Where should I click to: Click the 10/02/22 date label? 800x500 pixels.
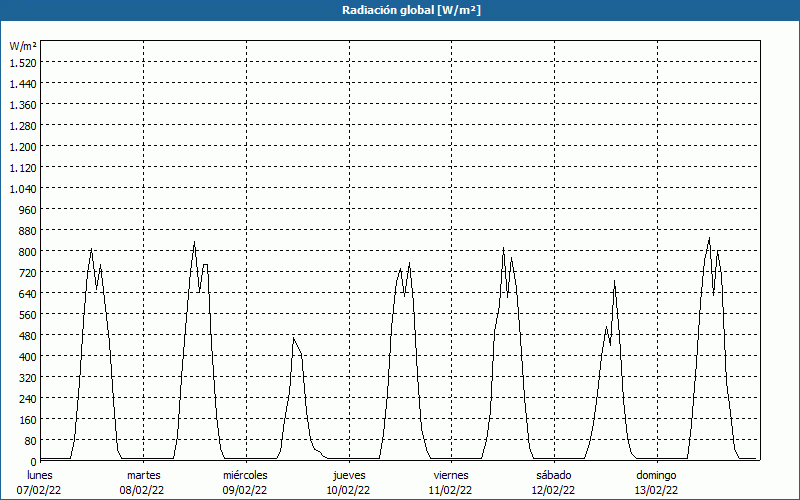coord(348,490)
